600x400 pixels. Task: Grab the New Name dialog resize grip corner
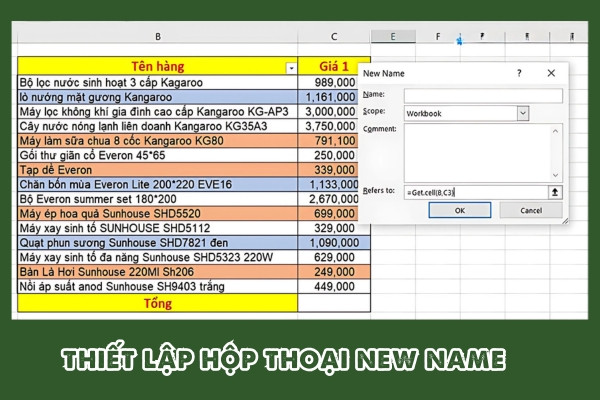pyautogui.click(x=565, y=221)
